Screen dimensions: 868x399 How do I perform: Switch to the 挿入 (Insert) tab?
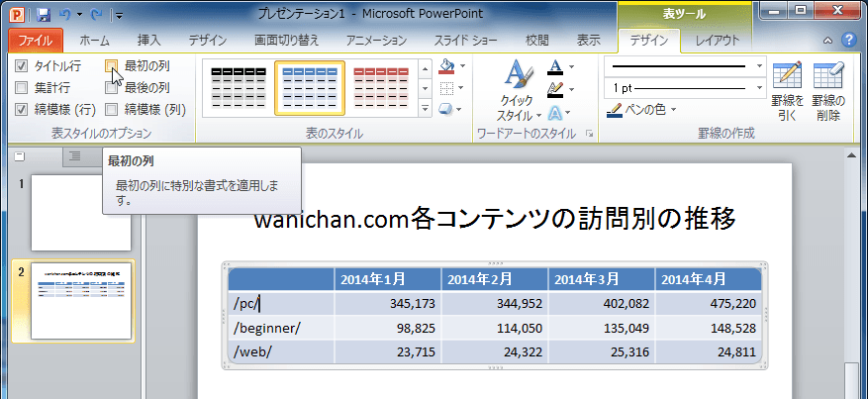148,41
